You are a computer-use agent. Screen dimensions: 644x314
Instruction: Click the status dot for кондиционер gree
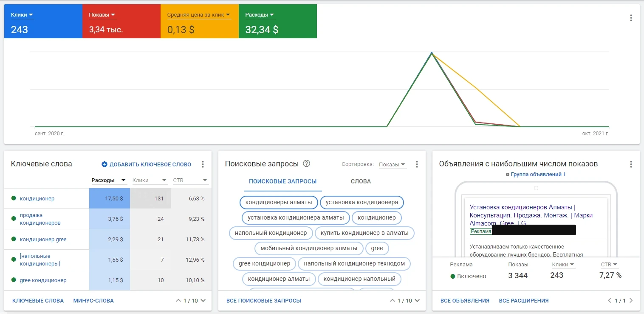coord(14,239)
